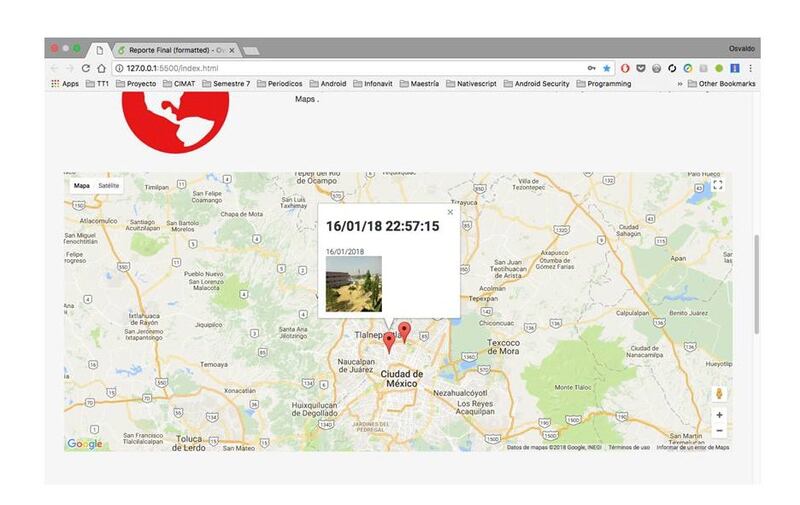The height and width of the screenshot is (505, 800).
Task: Zoom out the map with minus button
Action: click(719, 431)
